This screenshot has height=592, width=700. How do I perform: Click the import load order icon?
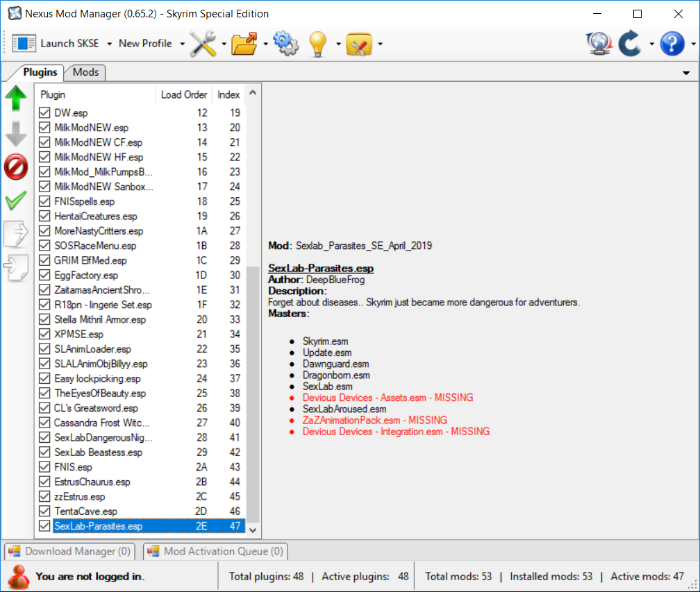(x=16, y=268)
